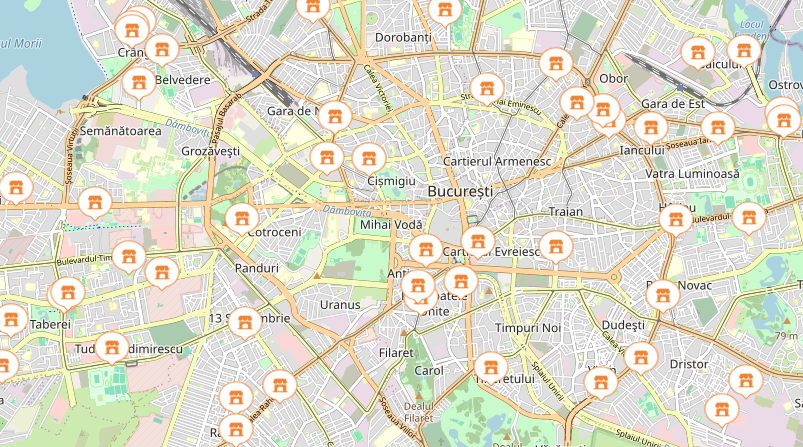Click shop marker on Tudor Vladimirescu label
Image resolution: width=803 pixels, height=447 pixels.
coord(112,348)
